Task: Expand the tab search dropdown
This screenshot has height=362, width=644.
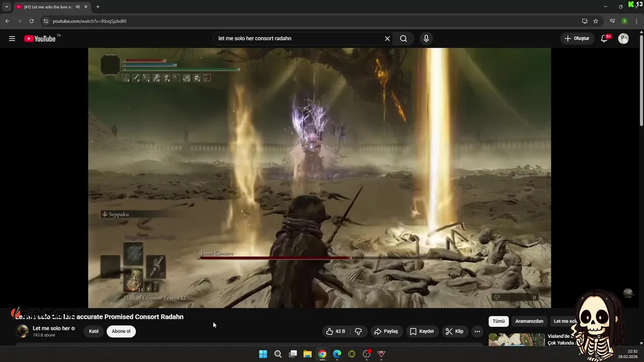Action: click(7, 7)
